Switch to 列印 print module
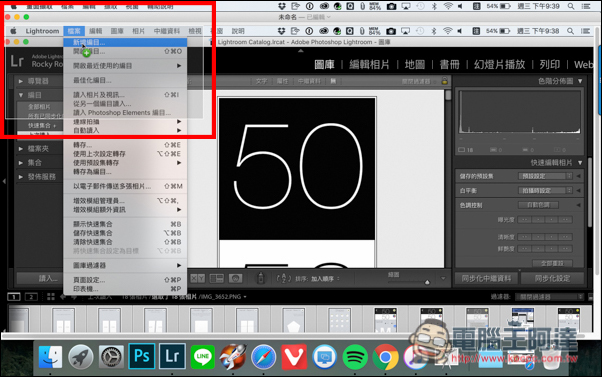 coord(550,64)
